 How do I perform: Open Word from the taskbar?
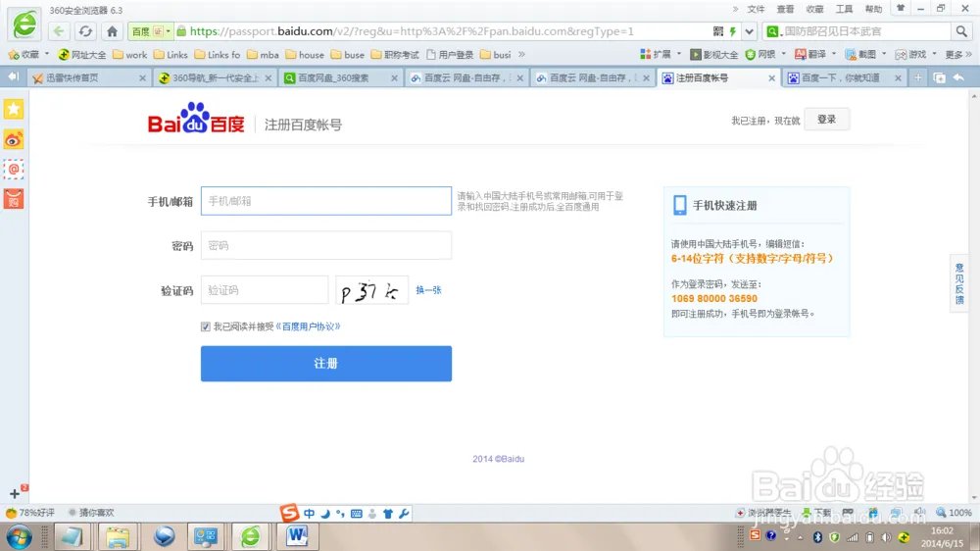point(298,536)
